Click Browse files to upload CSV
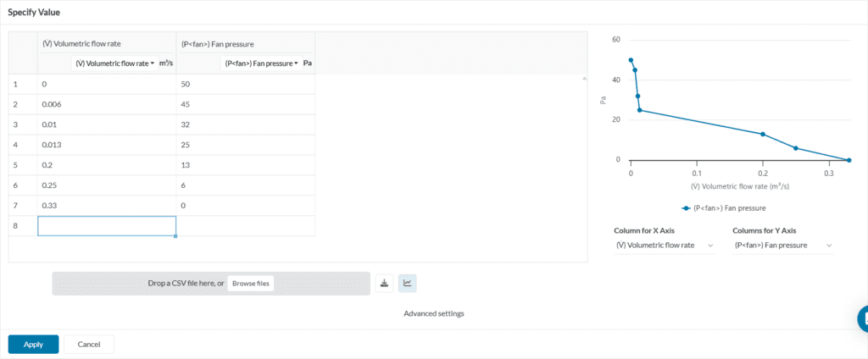This screenshot has width=868, height=359. click(x=251, y=284)
